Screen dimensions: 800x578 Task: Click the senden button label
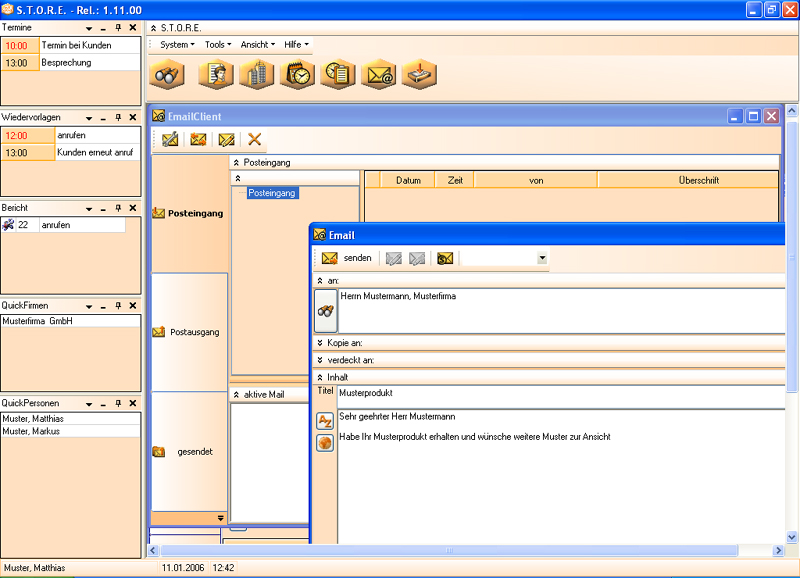click(x=357, y=258)
